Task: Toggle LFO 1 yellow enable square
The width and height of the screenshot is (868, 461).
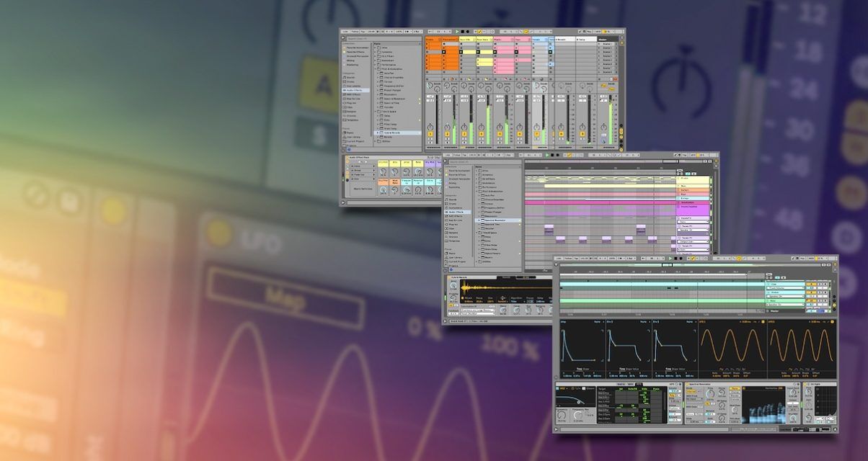Action: (762, 321)
